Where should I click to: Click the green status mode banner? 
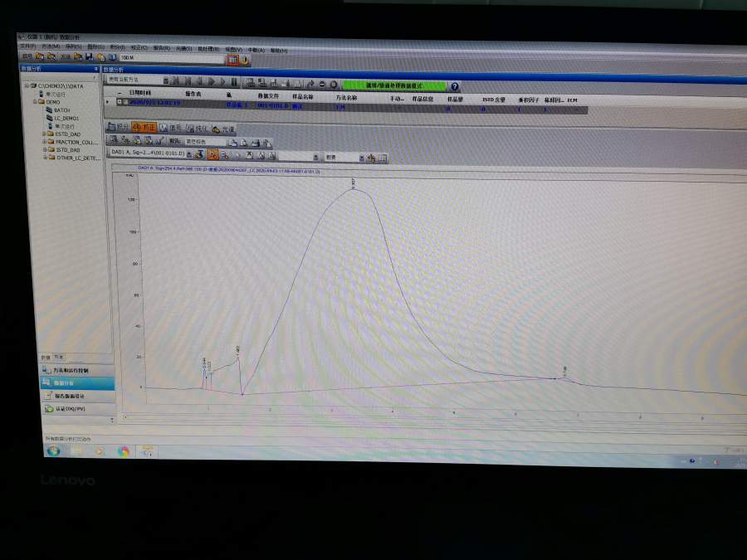point(394,85)
